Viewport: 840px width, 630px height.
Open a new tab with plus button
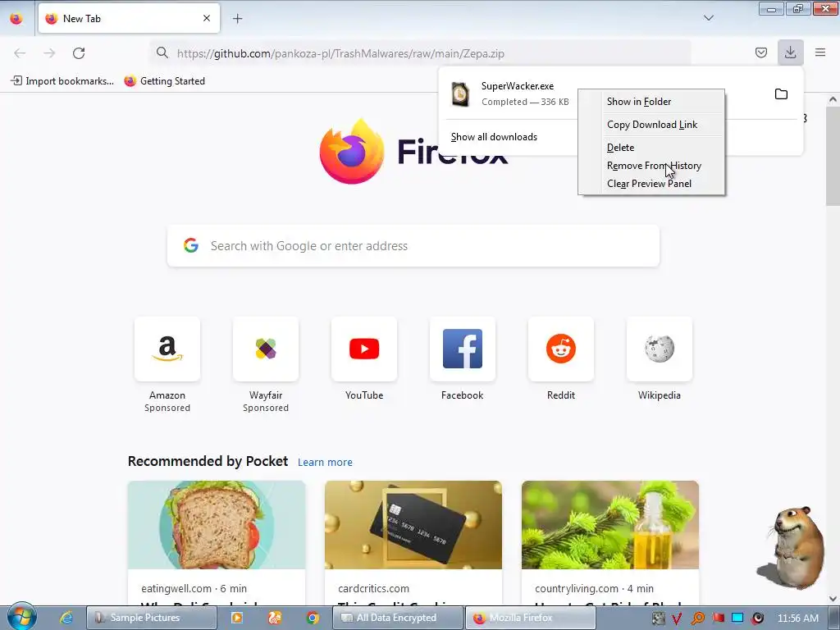pos(237,19)
